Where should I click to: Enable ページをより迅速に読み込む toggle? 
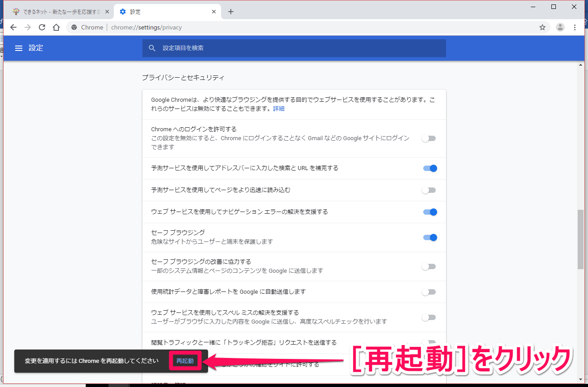coord(429,190)
